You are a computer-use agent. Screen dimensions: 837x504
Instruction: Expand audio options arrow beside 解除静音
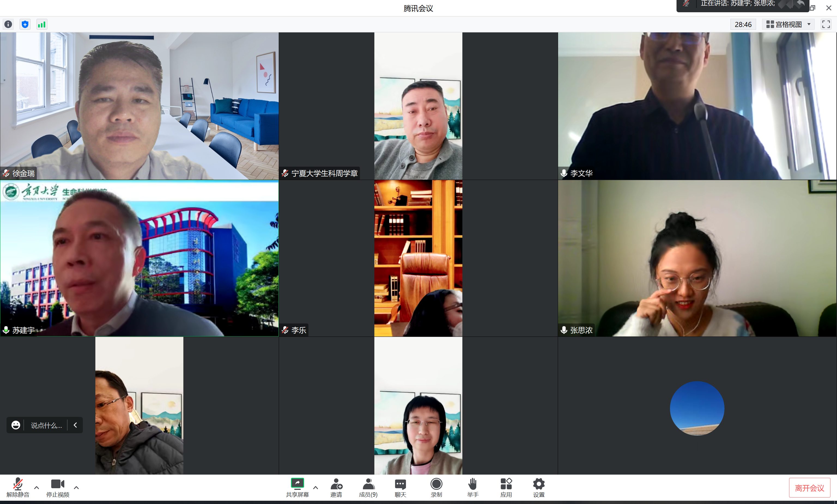click(x=37, y=488)
